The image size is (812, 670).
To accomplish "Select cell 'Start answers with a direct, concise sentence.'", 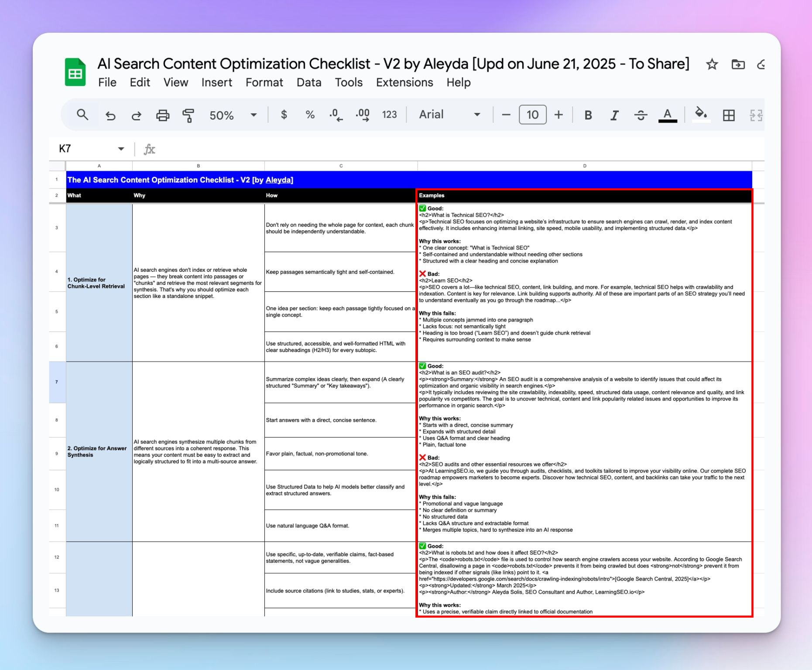I will (340, 420).
